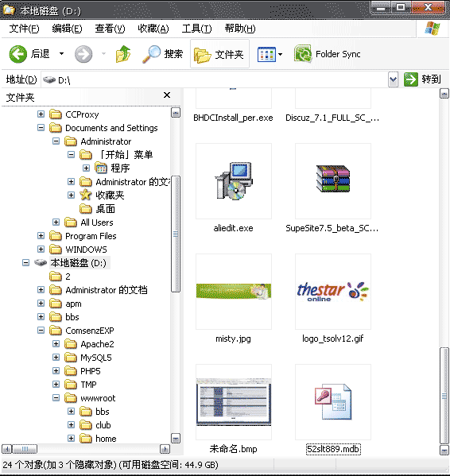The width and height of the screenshot is (450, 476).
Task: Click the file list vertical scrollbar thumb
Action: pyautogui.click(x=444, y=396)
